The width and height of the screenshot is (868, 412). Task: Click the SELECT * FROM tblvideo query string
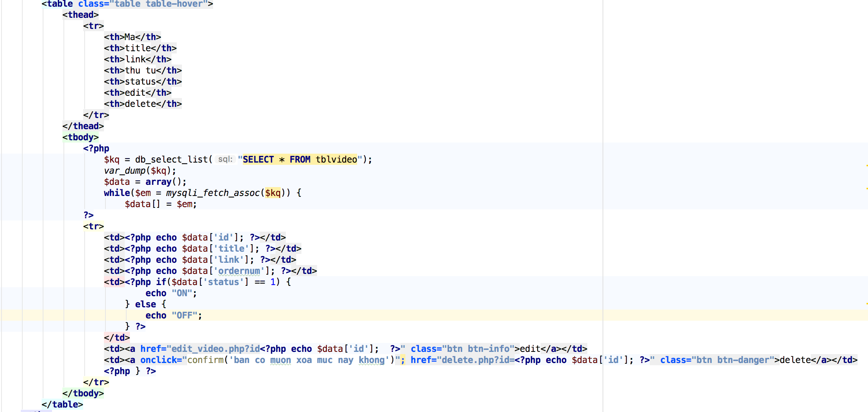pos(300,159)
